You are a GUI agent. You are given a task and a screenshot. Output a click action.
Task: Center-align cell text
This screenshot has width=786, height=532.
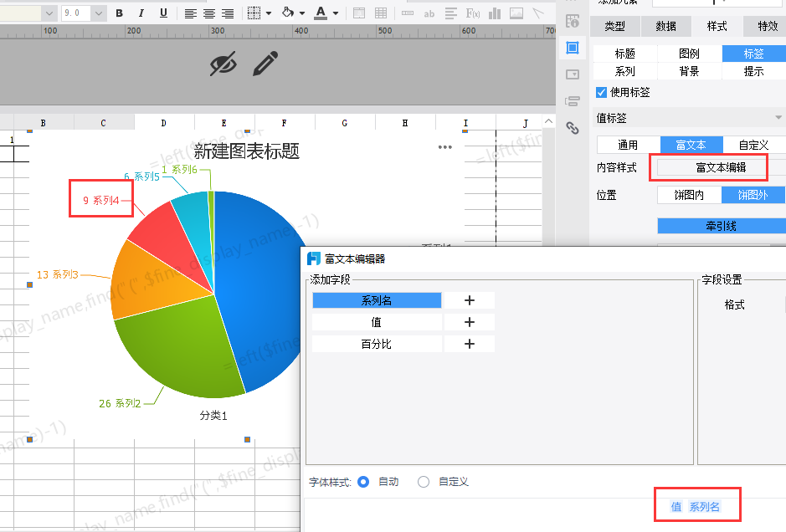[209, 13]
